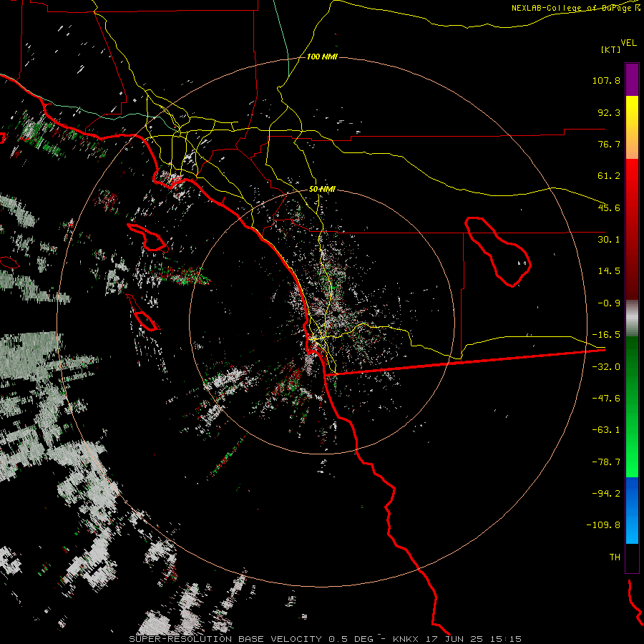Select the 76.7 velocity scale value
Screen dimensions: 644x644
pyautogui.click(x=609, y=144)
